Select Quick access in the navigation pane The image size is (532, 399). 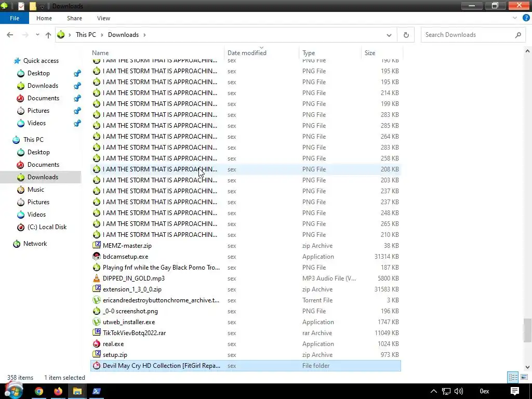(41, 60)
